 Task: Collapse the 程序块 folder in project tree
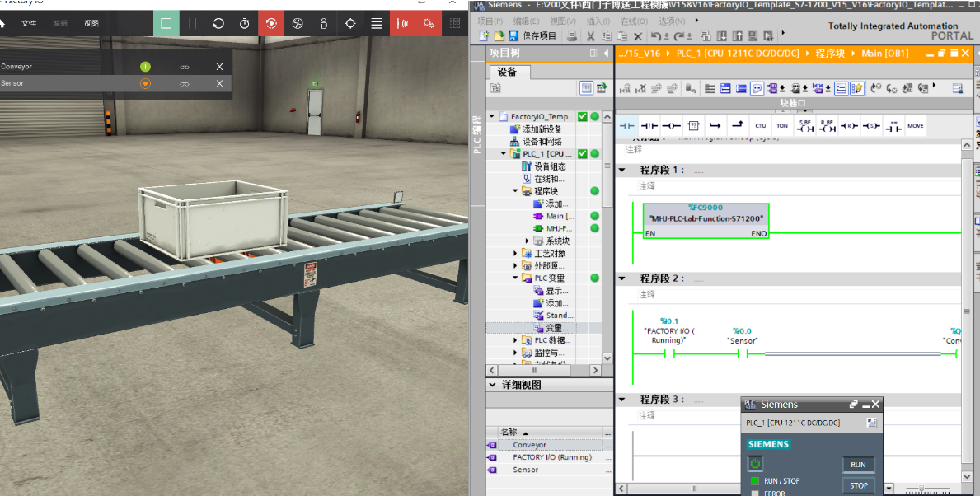point(516,191)
